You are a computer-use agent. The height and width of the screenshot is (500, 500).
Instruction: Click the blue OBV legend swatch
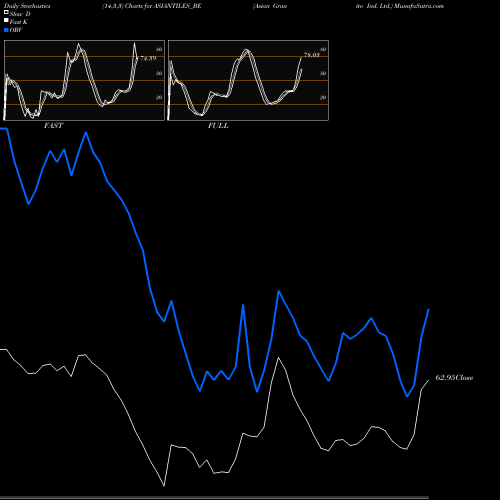coord(6,30)
